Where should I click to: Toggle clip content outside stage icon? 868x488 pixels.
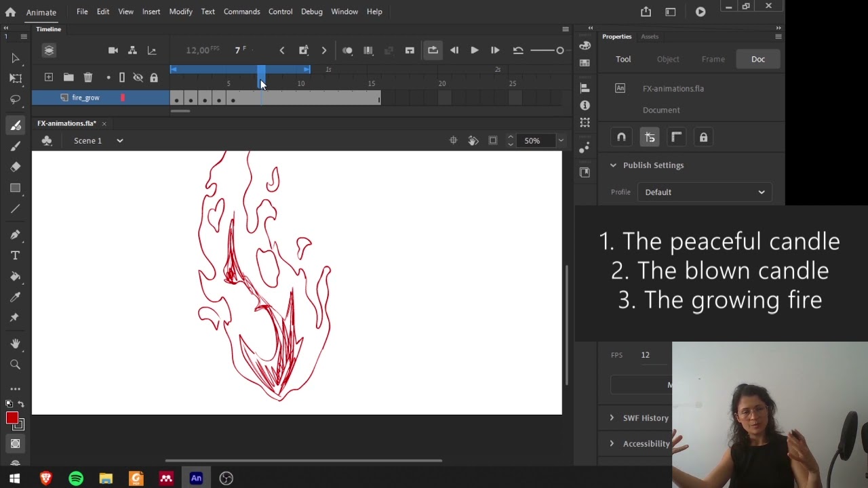(x=493, y=141)
